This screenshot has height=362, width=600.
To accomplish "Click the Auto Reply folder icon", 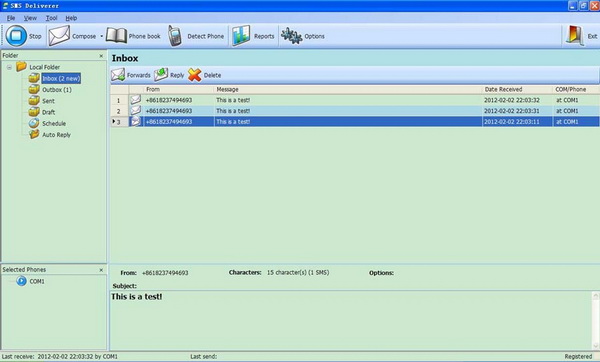I will (x=34, y=134).
